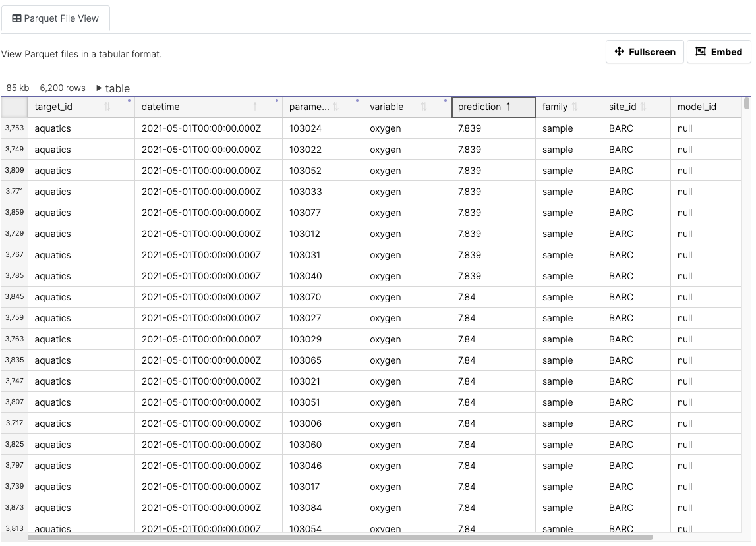Click the Fullscreen arrows icon
Screen dimensions: 756x546
pyautogui.click(x=618, y=51)
